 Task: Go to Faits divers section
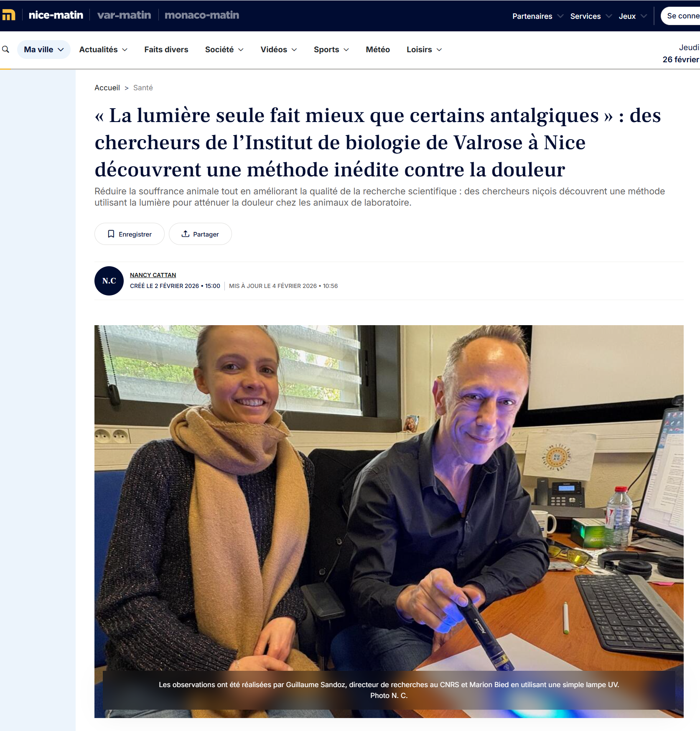point(166,49)
